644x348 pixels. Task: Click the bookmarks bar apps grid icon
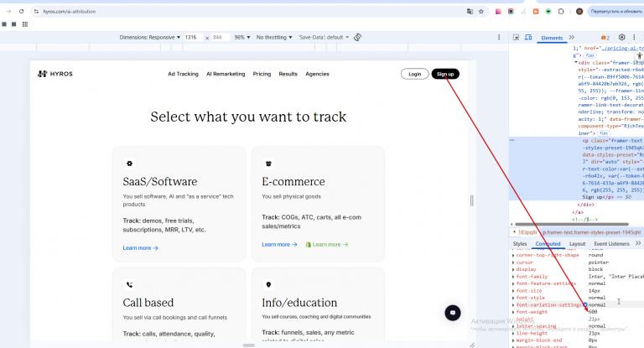[25, 24]
